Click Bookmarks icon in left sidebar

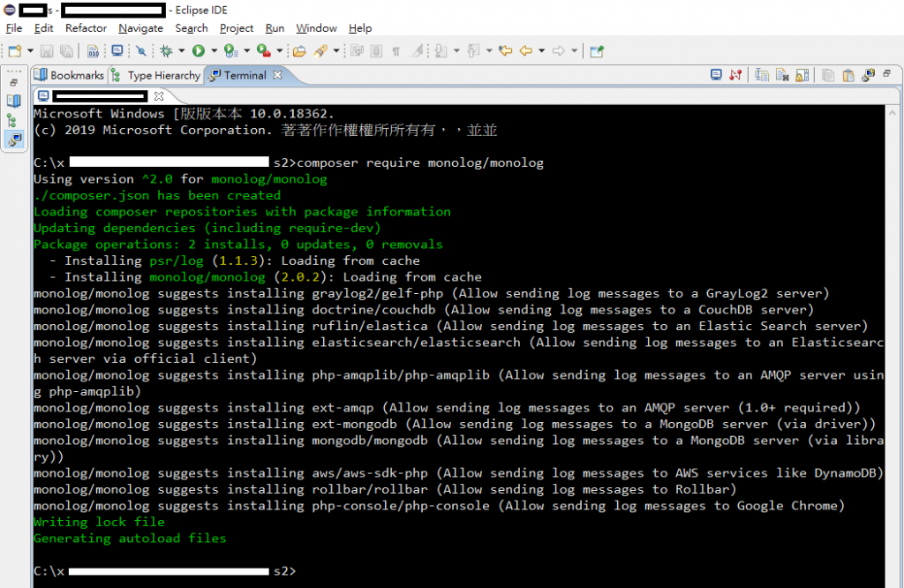coord(13,101)
